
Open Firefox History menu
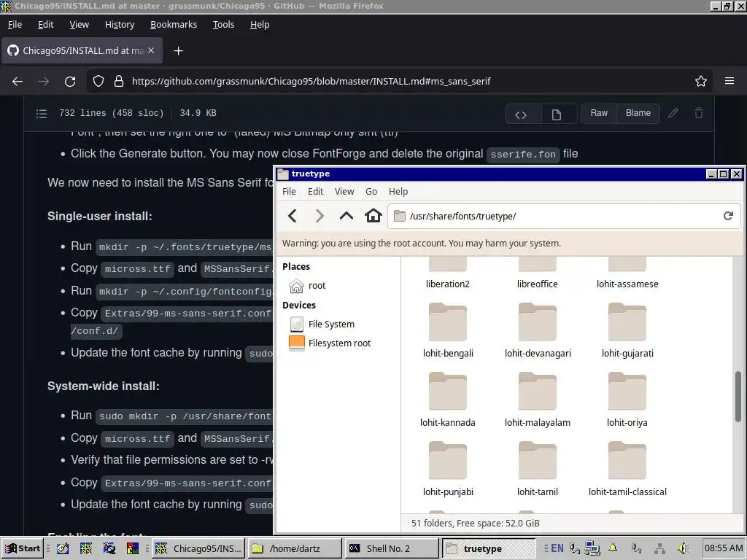tap(120, 25)
